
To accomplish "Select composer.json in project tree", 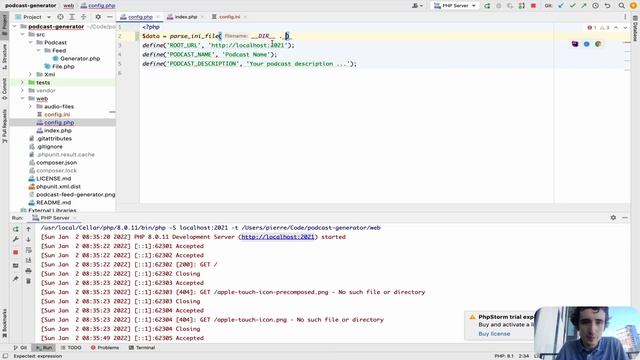I will click(56, 162).
